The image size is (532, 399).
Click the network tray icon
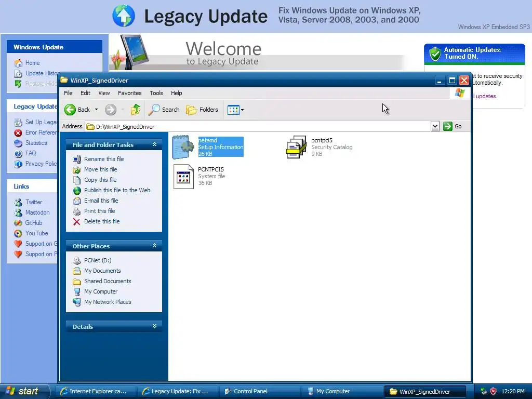(484, 391)
